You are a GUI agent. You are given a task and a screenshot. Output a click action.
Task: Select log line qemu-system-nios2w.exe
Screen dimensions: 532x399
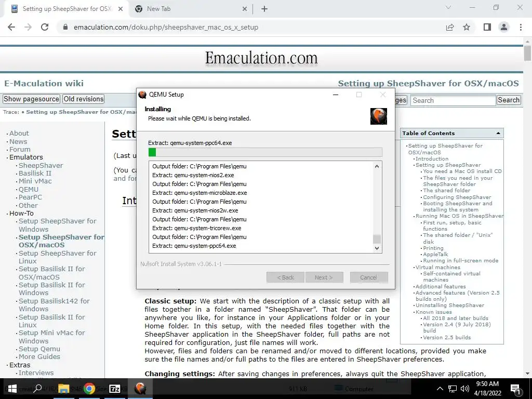pos(195,210)
